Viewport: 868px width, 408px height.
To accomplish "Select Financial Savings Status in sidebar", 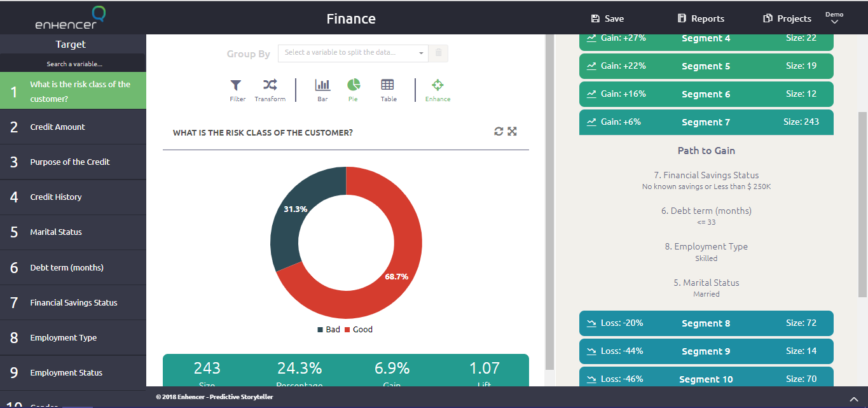I will 73,302.
